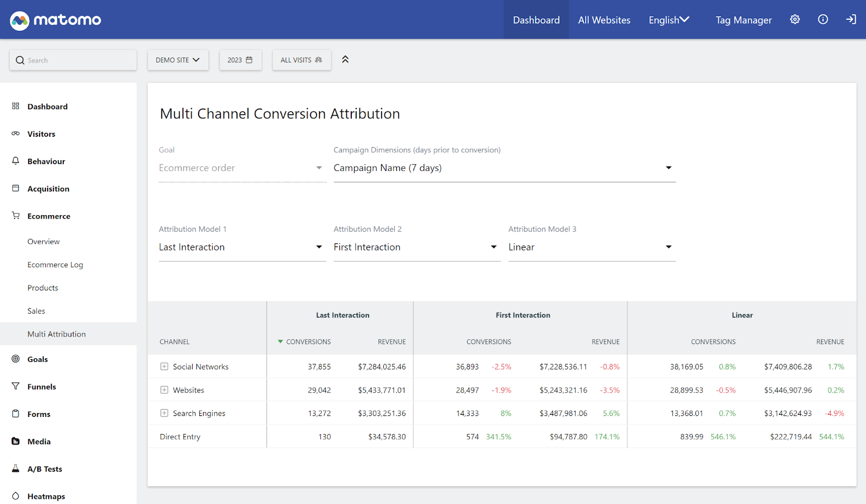
Task: Open the Behaviour section
Action: [x=46, y=161]
